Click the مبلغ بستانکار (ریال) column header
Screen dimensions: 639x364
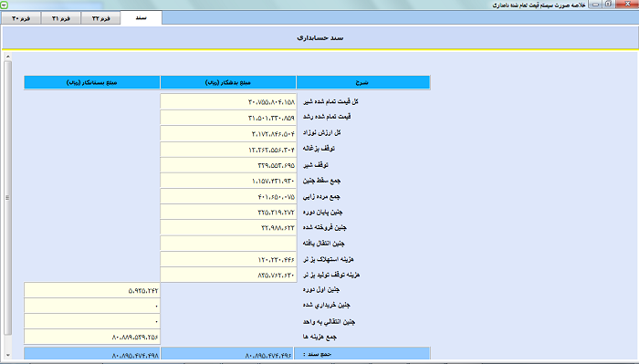click(x=91, y=82)
